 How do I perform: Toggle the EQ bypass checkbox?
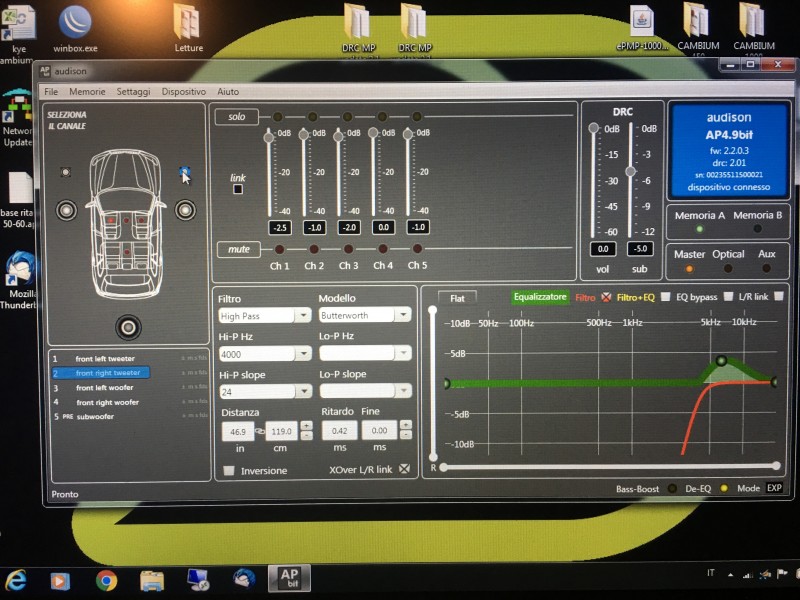[x=728, y=296]
